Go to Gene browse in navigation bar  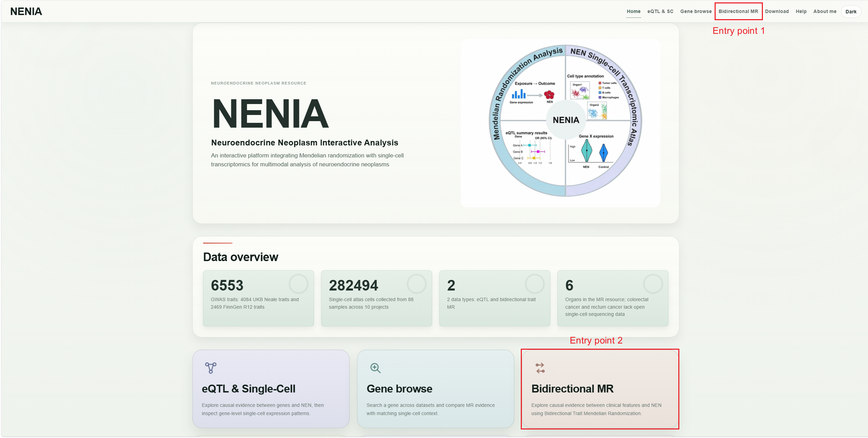[x=696, y=11]
